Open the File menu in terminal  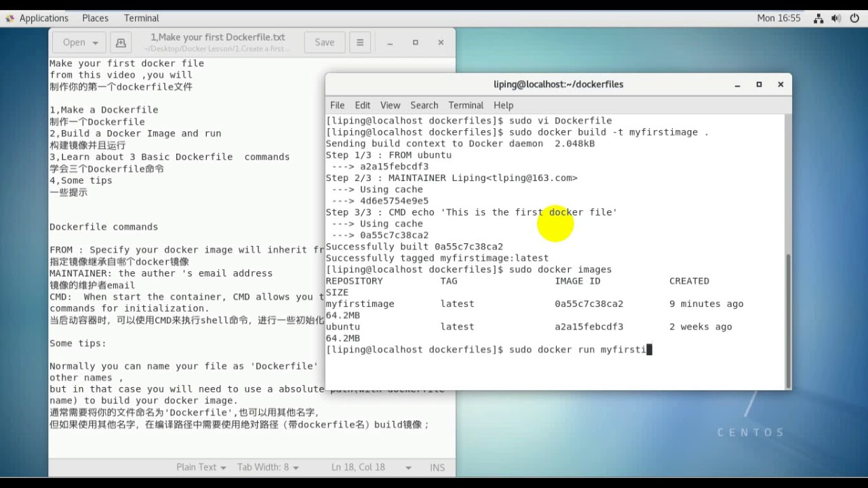click(337, 105)
